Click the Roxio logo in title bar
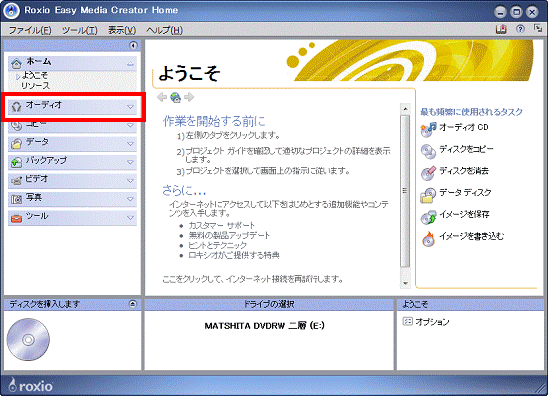Image resolution: width=548 pixels, height=396 pixels. [11, 10]
